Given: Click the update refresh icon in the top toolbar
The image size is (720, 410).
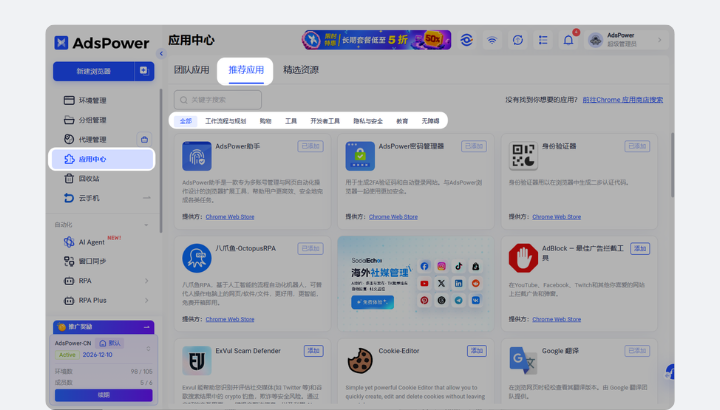Looking at the screenshot, I should (518, 40).
